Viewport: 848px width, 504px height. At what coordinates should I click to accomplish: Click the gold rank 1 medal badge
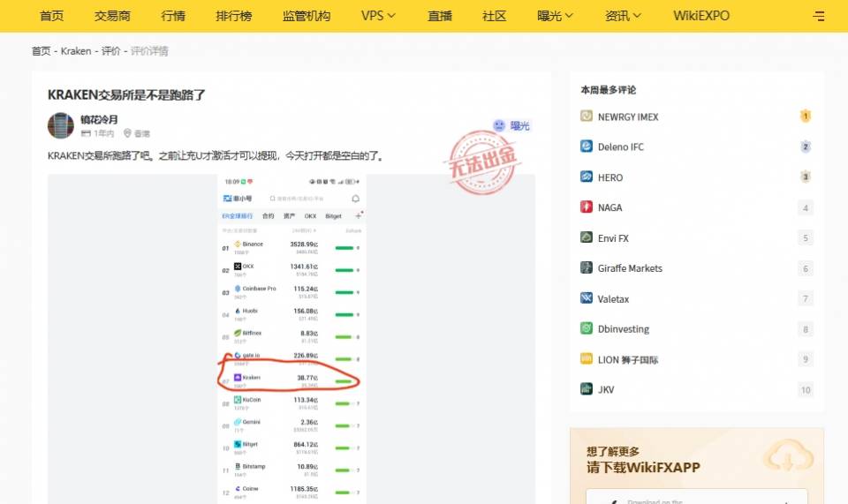(x=806, y=117)
